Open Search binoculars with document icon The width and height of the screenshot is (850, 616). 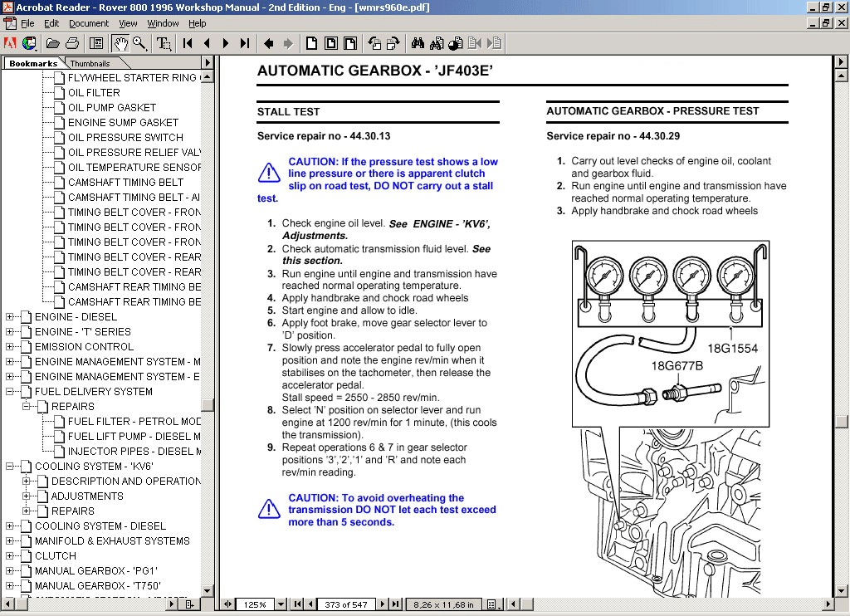[x=437, y=43]
